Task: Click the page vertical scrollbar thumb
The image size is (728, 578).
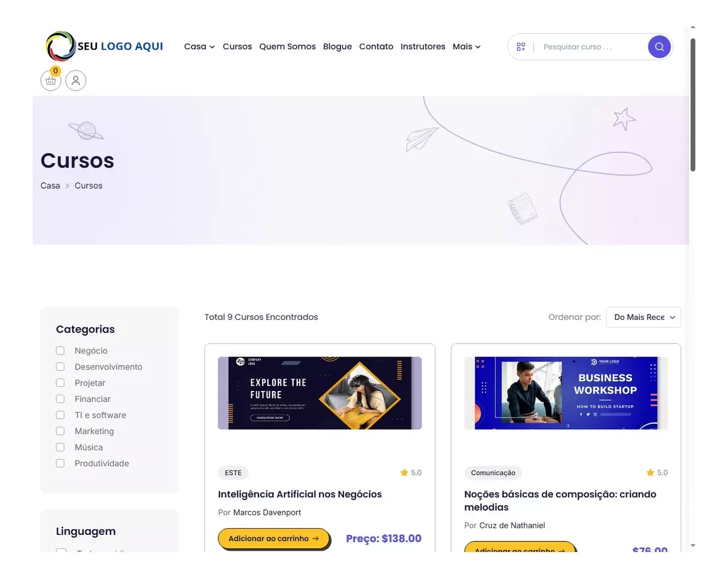Action: (693, 104)
